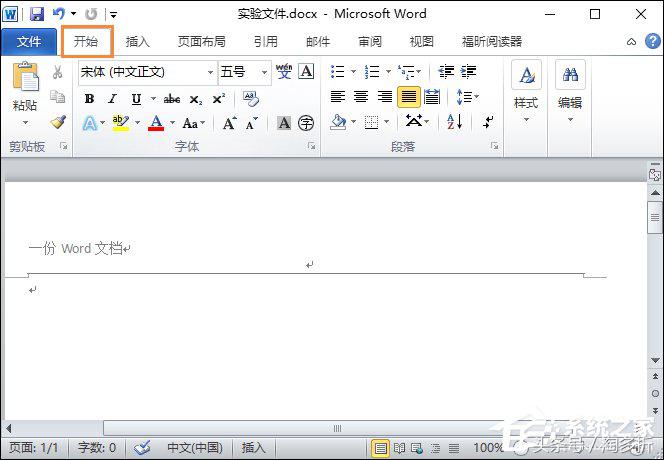Image resolution: width=664 pixels, height=460 pixels.
Task: Open the 剪贴板 dialog launcher
Action: pyautogui.click(x=64, y=146)
